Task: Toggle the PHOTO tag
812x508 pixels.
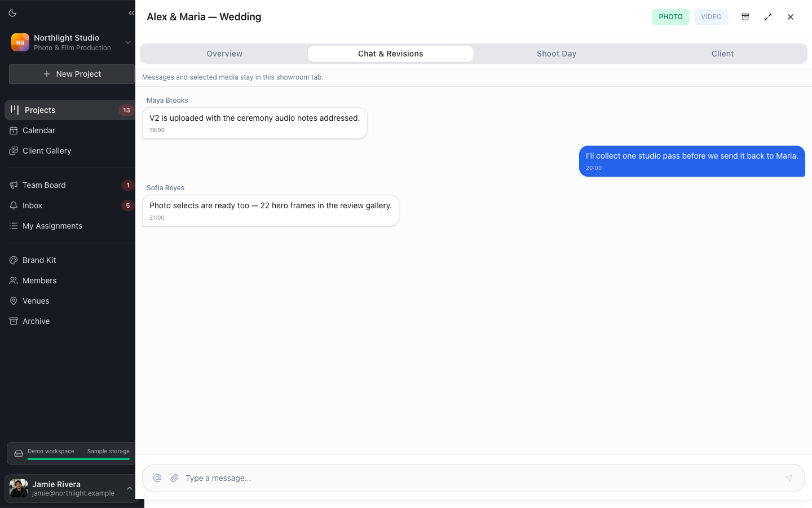Action: tap(670, 17)
